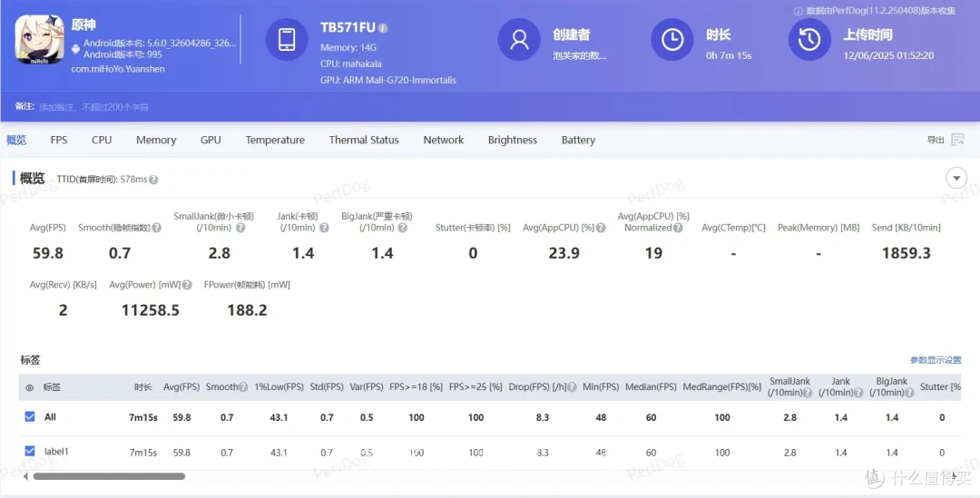Open help icon beside Smooth(稳帧指数) in overview
The image size is (980, 498).
pos(157,228)
